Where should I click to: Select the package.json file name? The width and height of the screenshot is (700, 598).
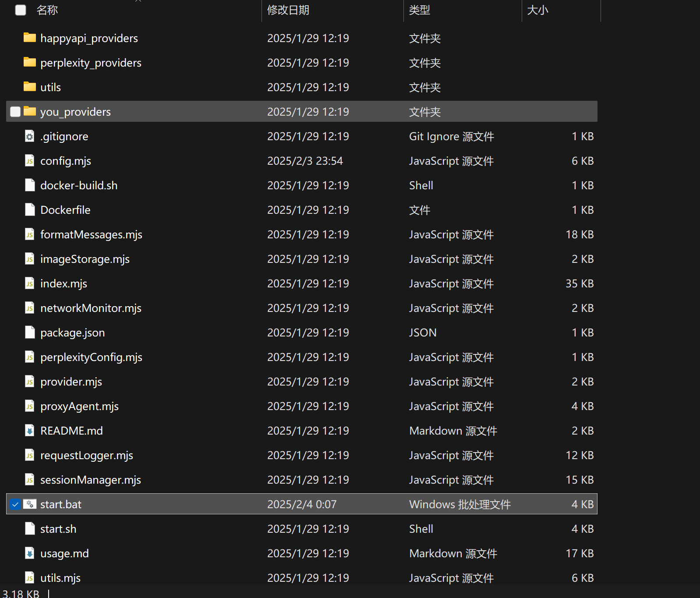point(72,333)
